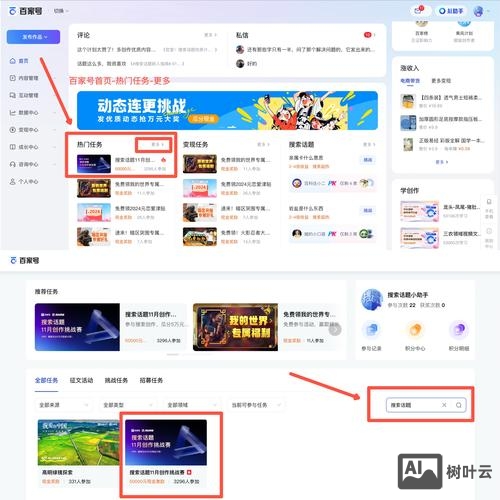Click blue 更多 link at bottom of 涨收入

point(442,162)
